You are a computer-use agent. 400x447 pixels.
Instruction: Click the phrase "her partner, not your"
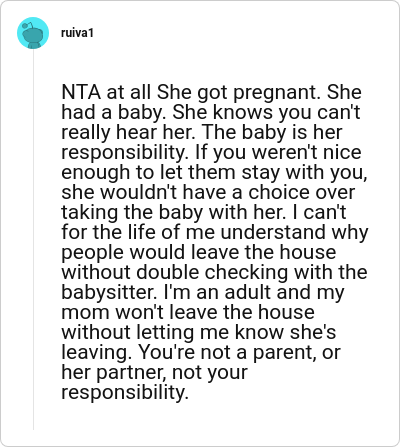[155, 372]
